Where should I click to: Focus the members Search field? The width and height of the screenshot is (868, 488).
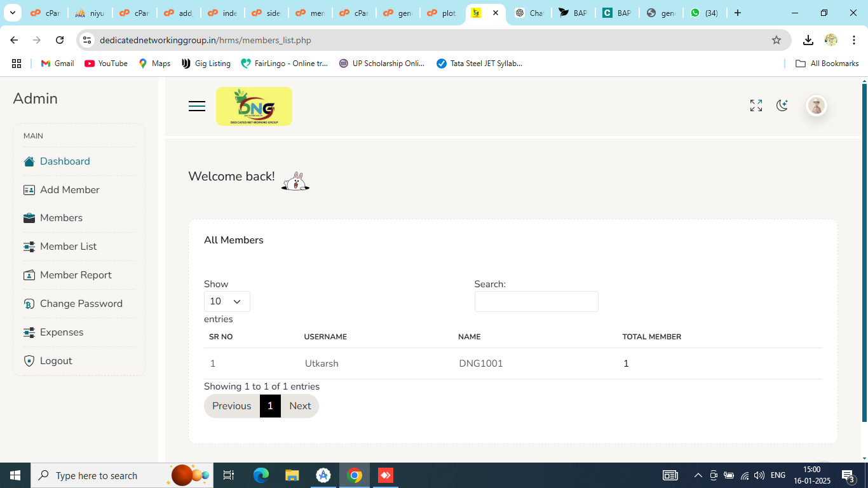pos(536,301)
